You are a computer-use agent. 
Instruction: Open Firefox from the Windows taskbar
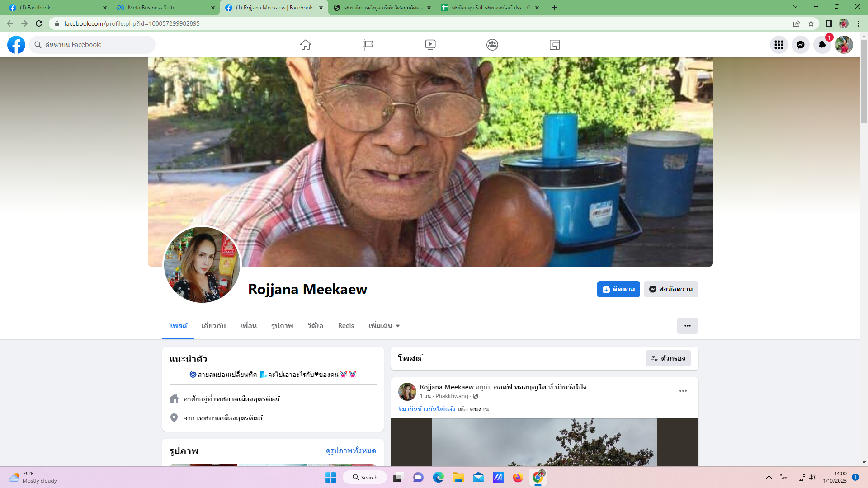[x=518, y=477]
